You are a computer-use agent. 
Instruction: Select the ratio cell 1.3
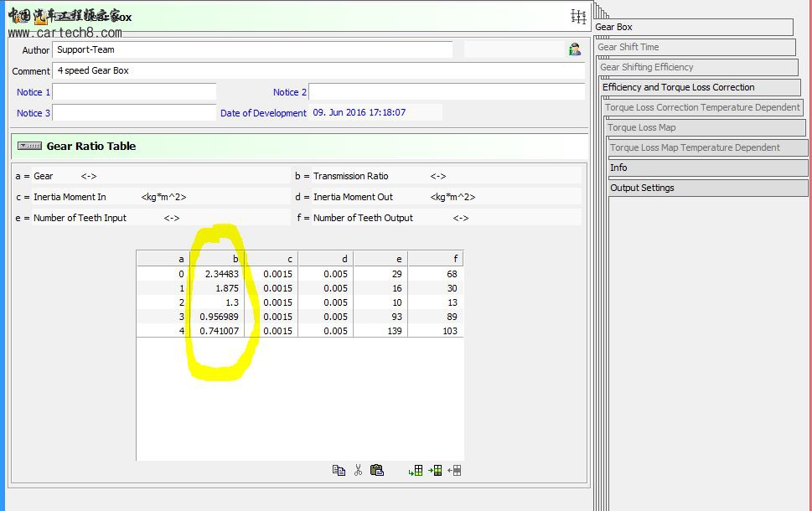point(216,302)
